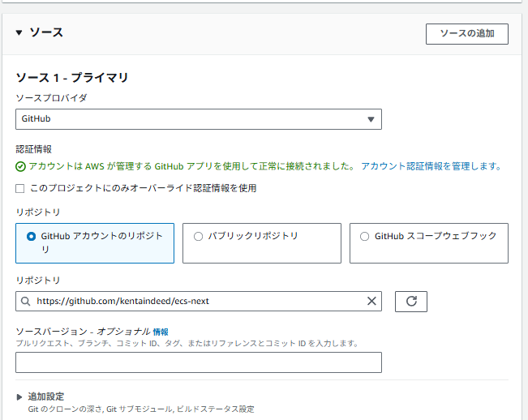The image size is (528, 420).
Task: Choose GitHub スコープウェブフック radio option
Action: [365, 237]
